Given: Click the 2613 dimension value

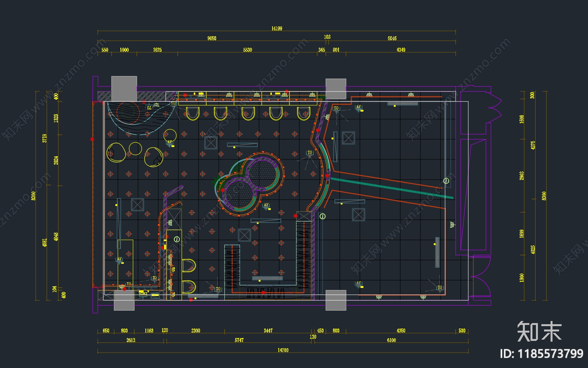Looking at the screenshot, I should [131, 340].
